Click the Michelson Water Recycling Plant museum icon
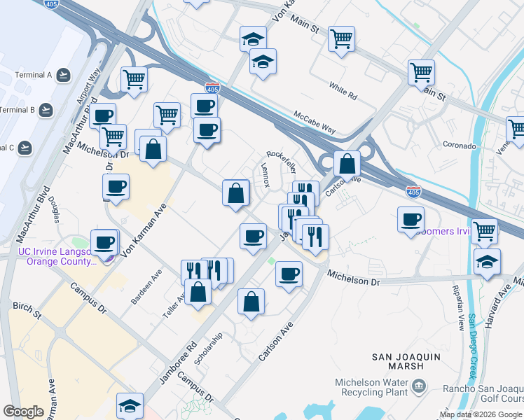The image size is (524, 420). pyautogui.click(x=419, y=386)
